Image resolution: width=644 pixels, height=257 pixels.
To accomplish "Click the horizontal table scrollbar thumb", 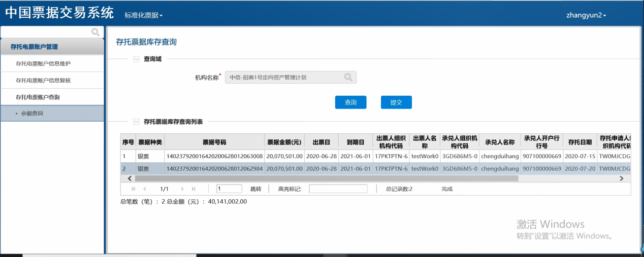I will click(327, 178).
